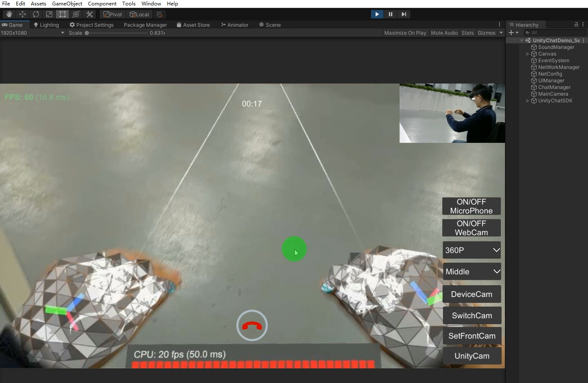Click the SetFrontCam button

(472, 336)
